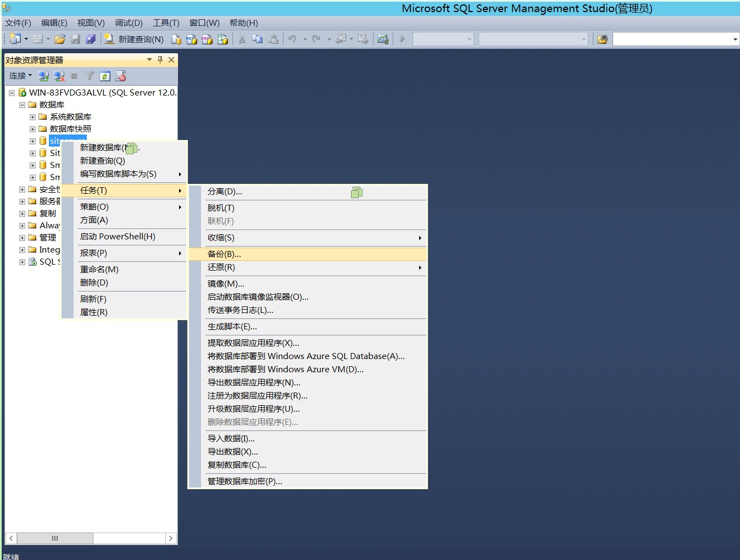Collapse the 数据库 tree node
The image size is (740, 560).
(22, 104)
